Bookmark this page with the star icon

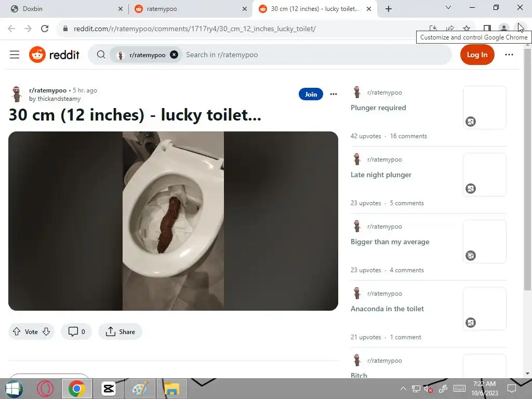coord(467,29)
